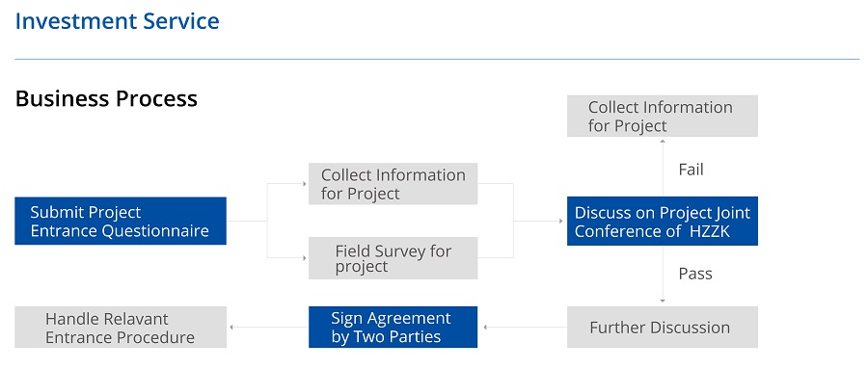Click Submit Project Entrance Questionnaire box
Screen dimensions: 868x368
pyautogui.click(x=121, y=221)
